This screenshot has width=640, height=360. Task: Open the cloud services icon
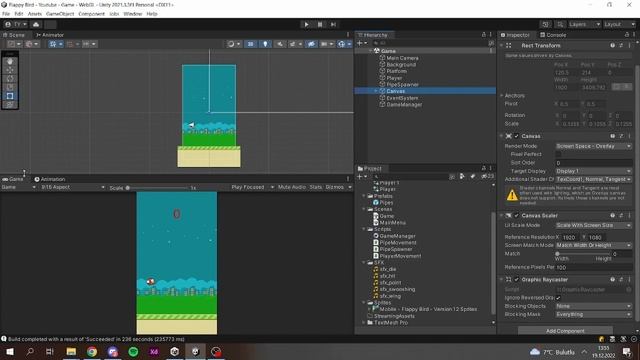(36, 24)
